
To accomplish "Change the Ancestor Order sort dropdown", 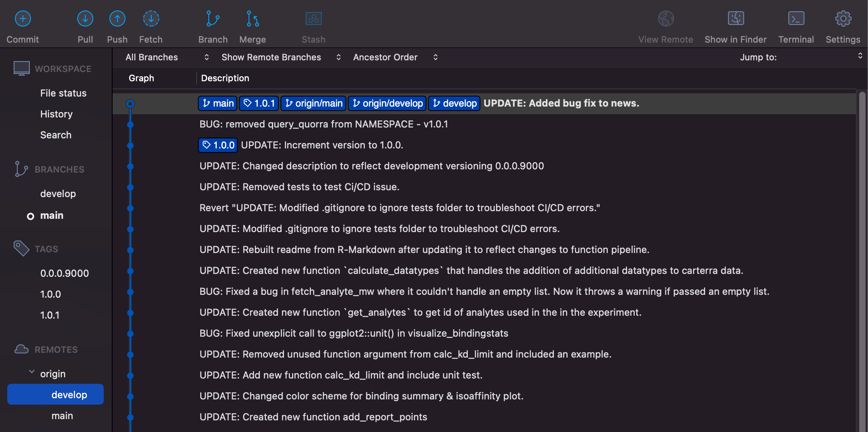I will click(395, 57).
